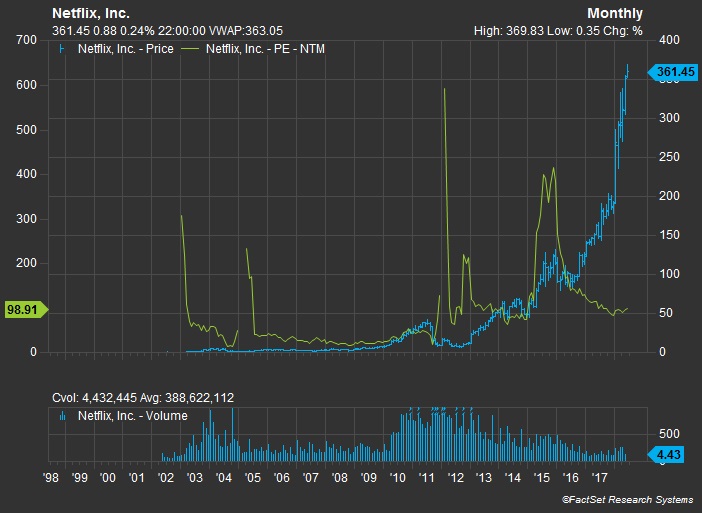Click the '98 year label on time axis
Viewport: 702px width, 513px height.
51,478
